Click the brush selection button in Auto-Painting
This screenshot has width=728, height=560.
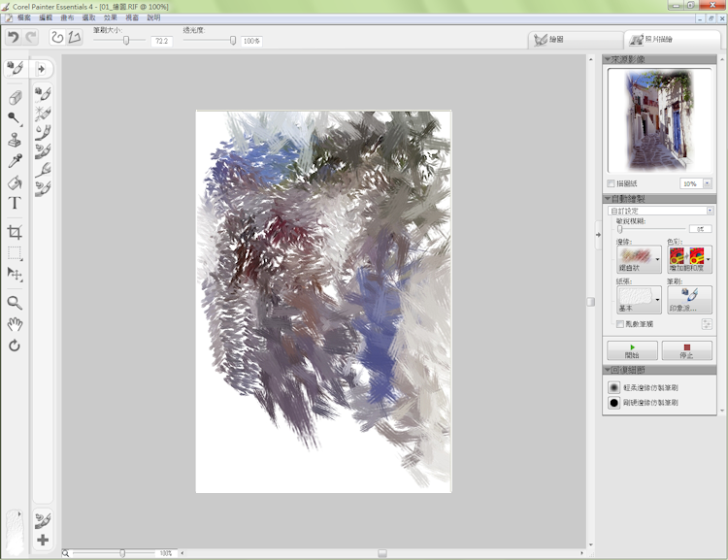click(689, 300)
